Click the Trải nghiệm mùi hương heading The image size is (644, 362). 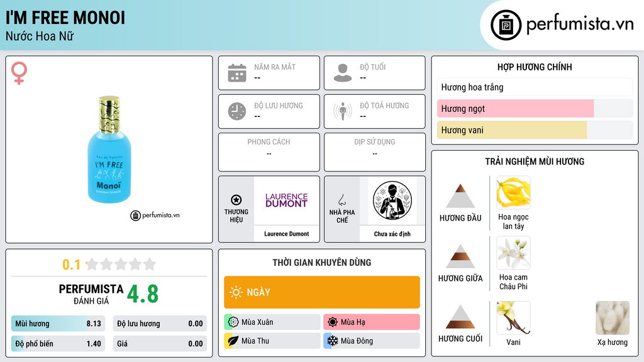[535, 162]
